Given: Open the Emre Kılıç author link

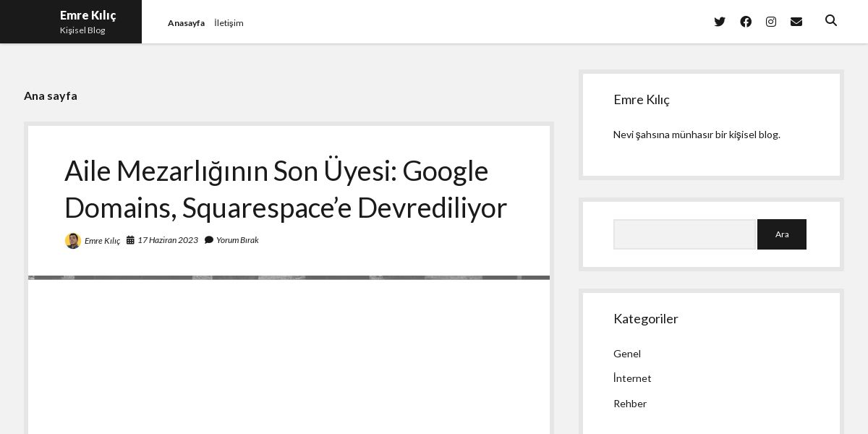Looking at the screenshot, I should click(103, 241).
